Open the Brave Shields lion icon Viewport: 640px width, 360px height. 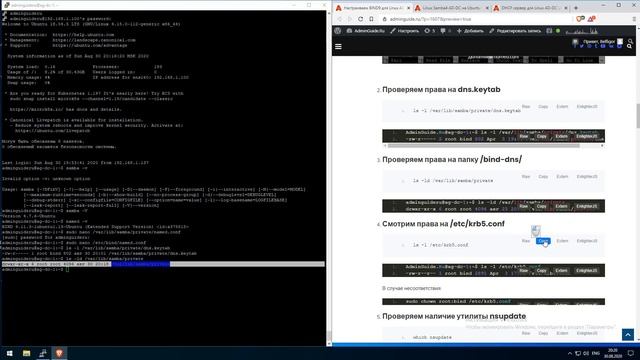coord(580,19)
